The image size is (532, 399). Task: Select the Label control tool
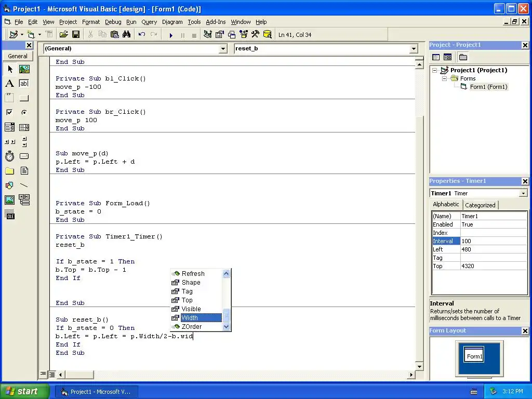point(10,84)
